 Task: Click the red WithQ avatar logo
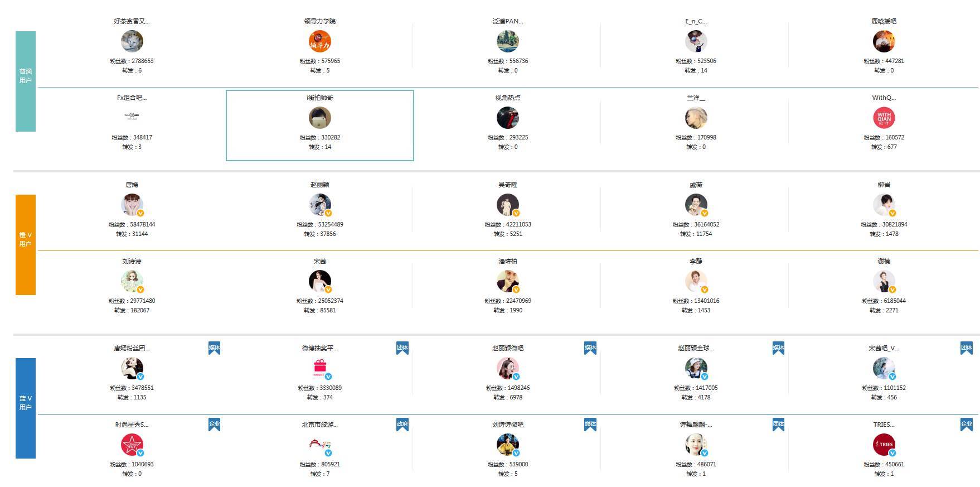(884, 118)
